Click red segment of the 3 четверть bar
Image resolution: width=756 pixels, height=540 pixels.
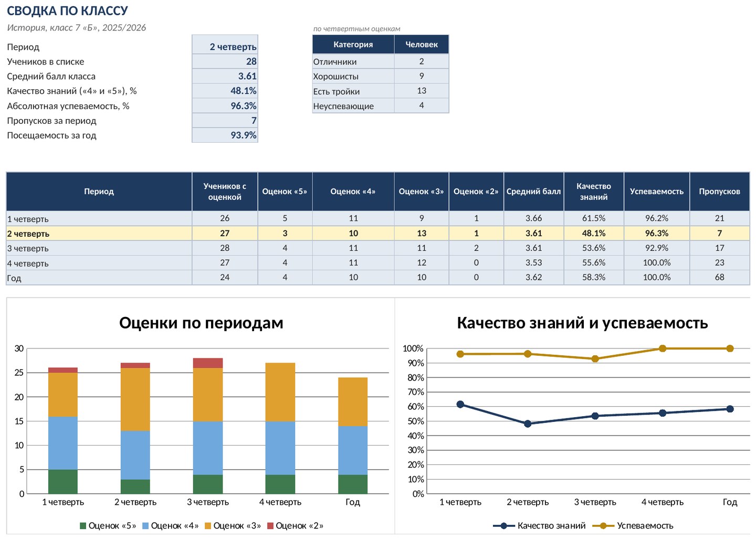coord(208,363)
